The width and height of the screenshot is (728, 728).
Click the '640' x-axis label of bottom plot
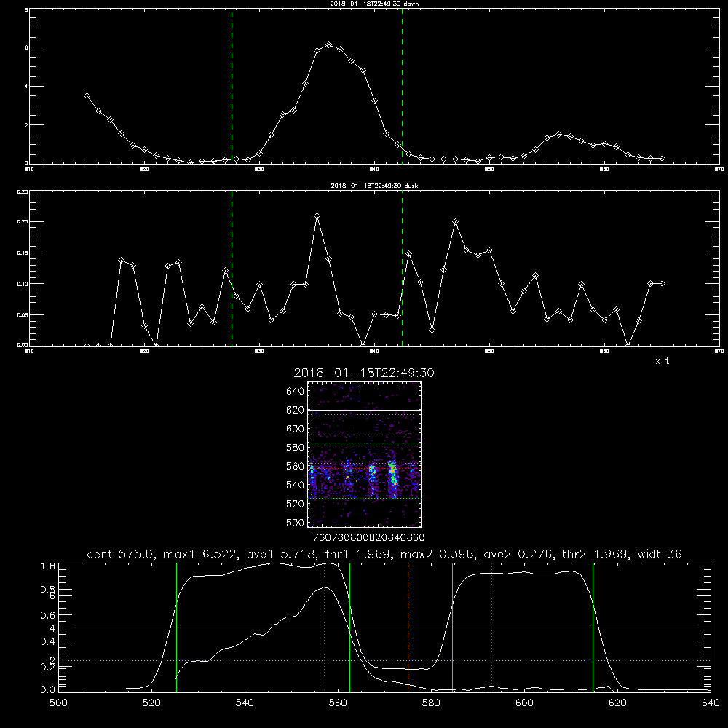711,703
